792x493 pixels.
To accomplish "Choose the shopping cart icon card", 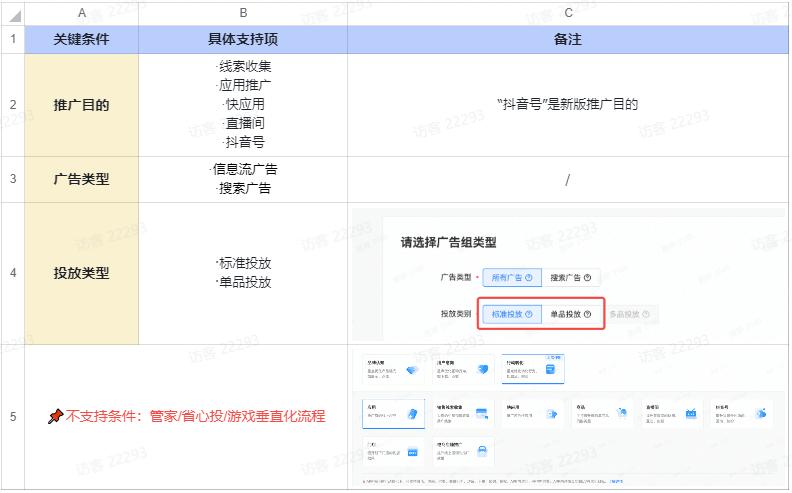I will [602, 414].
